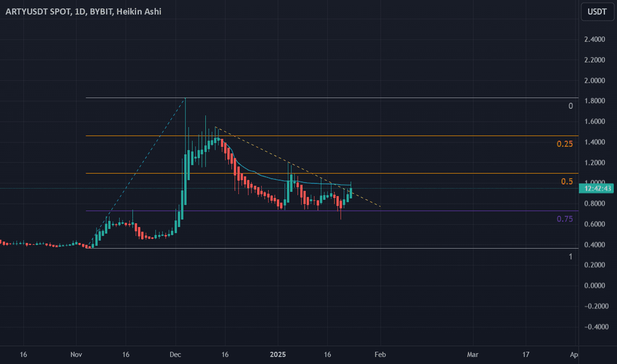This screenshot has width=617, height=364.
Task: Click the 1.4000 price axis label
Action: point(594,142)
